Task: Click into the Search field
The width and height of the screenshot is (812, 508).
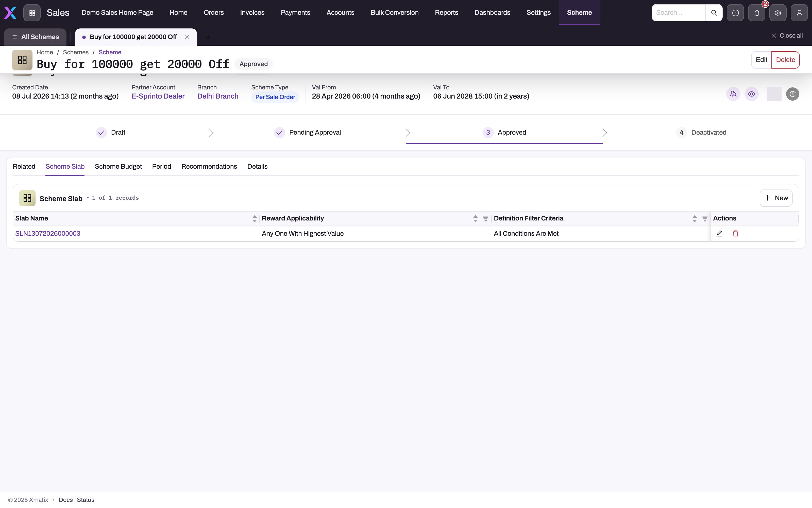Action: 679,13
